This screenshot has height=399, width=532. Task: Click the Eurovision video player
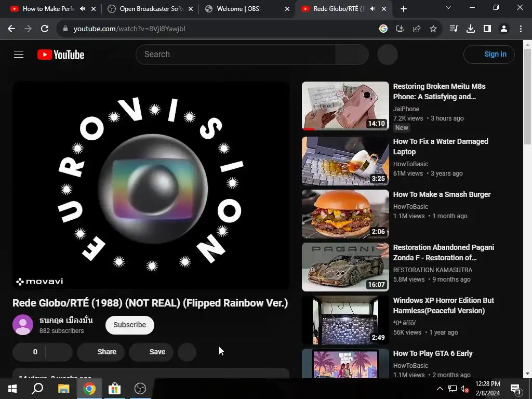coord(151,185)
